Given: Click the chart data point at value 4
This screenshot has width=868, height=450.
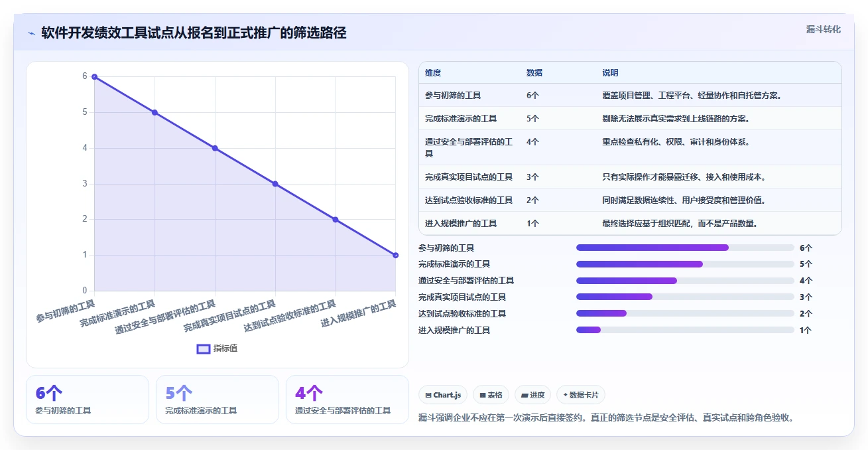Looking at the screenshot, I should click(215, 148).
